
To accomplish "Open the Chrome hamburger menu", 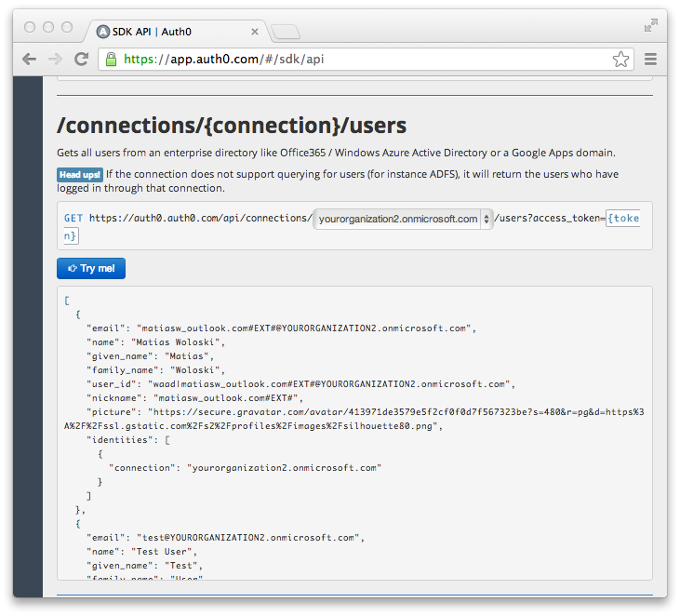I will click(x=650, y=59).
